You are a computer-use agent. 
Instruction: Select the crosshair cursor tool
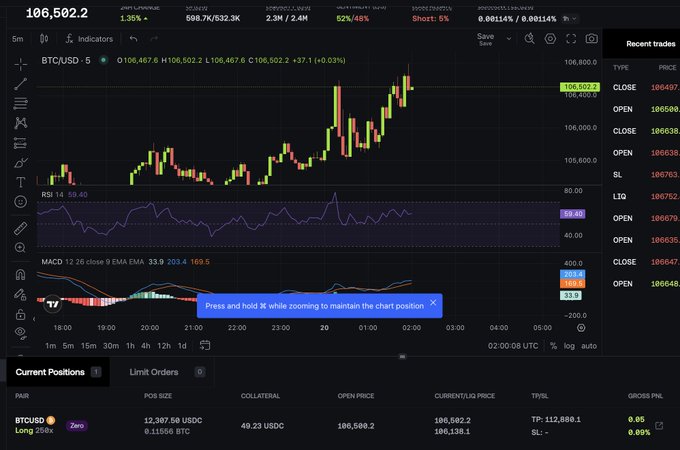(20, 65)
